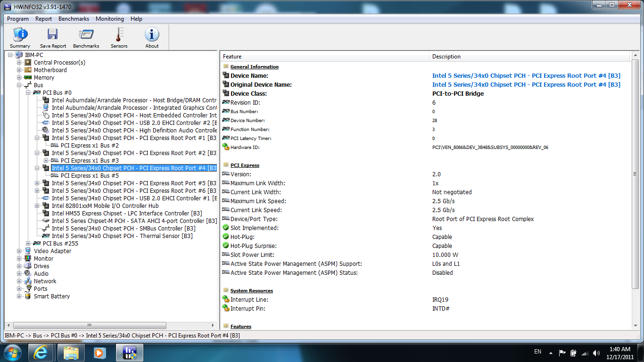This screenshot has width=644, height=362.
Task: Open Windows Media Player from taskbar
Action: pos(99,353)
